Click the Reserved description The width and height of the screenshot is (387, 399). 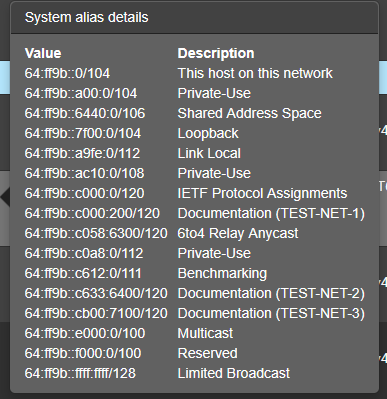pos(208,353)
